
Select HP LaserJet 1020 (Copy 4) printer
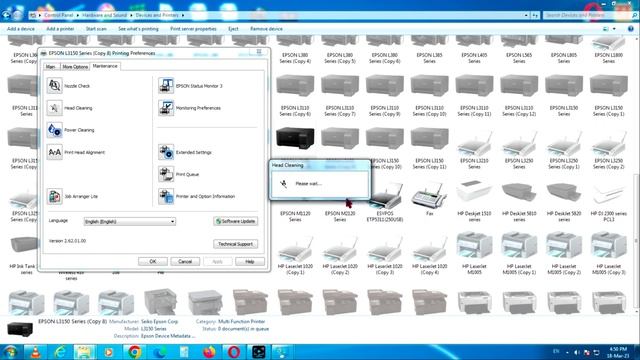[x=429, y=255]
